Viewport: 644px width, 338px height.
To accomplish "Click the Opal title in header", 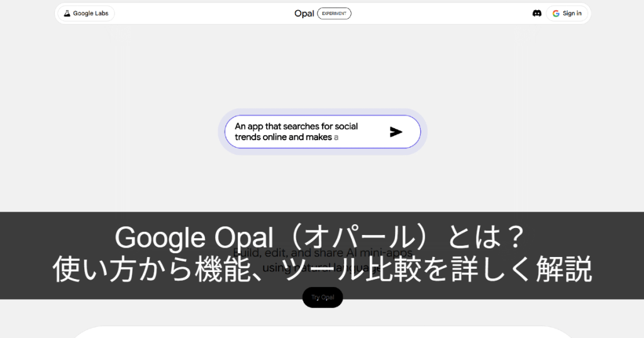I will (x=304, y=13).
